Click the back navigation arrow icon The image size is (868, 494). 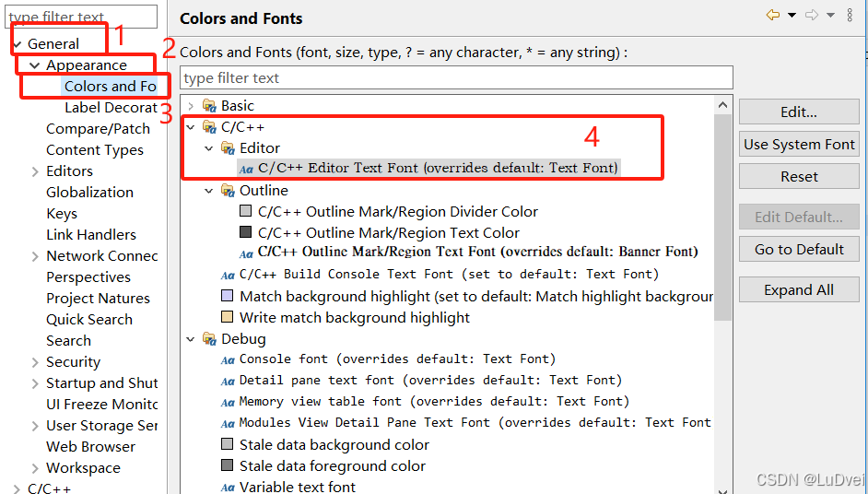[x=773, y=15]
